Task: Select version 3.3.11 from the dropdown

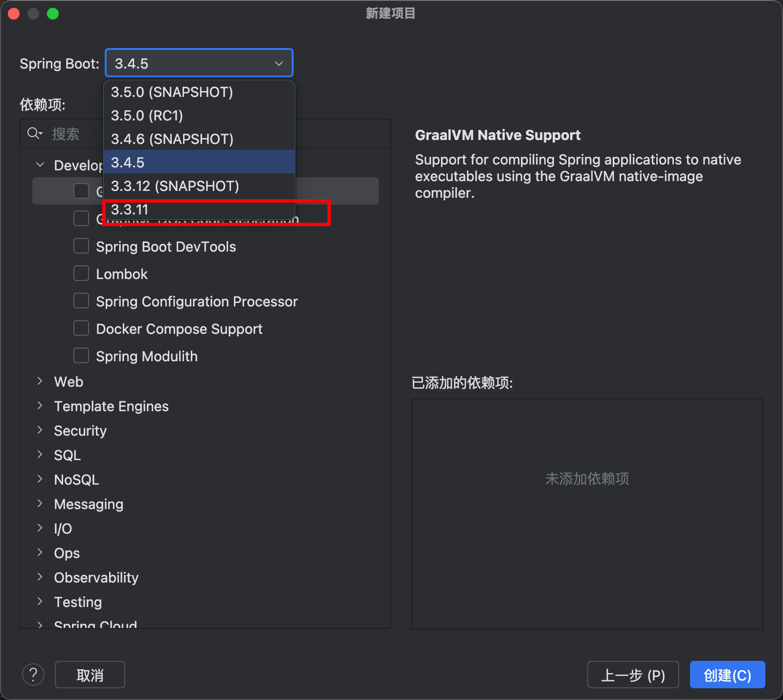Action: pos(199,210)
